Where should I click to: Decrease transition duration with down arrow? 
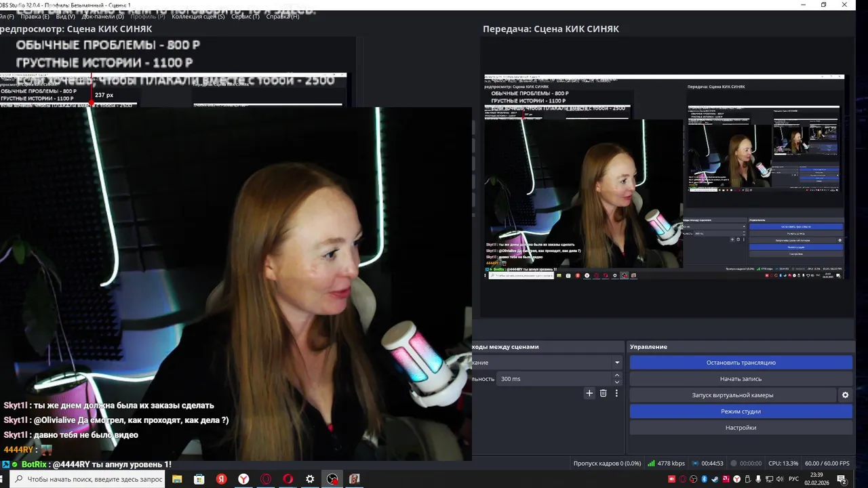pyautogui.click(x=616, y=382)
